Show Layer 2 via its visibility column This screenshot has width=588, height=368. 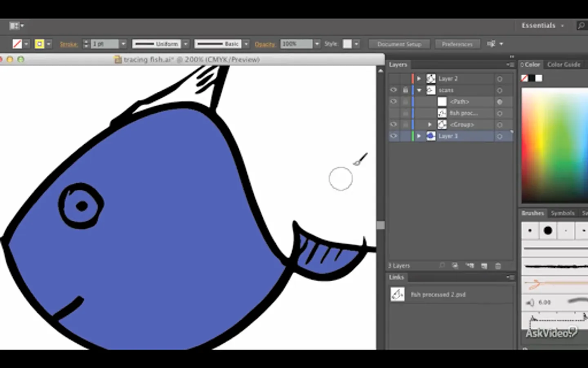(x=394, y=79)
